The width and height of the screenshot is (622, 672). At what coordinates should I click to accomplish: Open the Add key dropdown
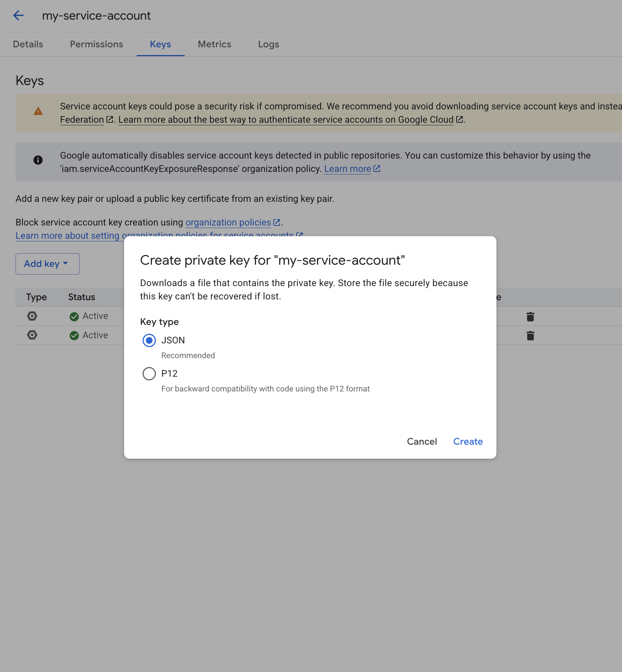47,264
